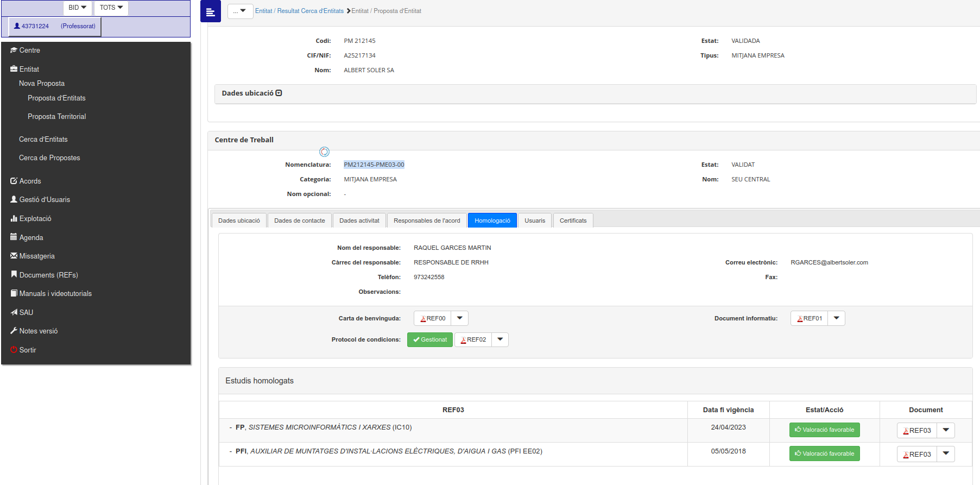
Task: Click the Missatgeria envelope icon
Action: pyautogui.click(x=14, y=256)
